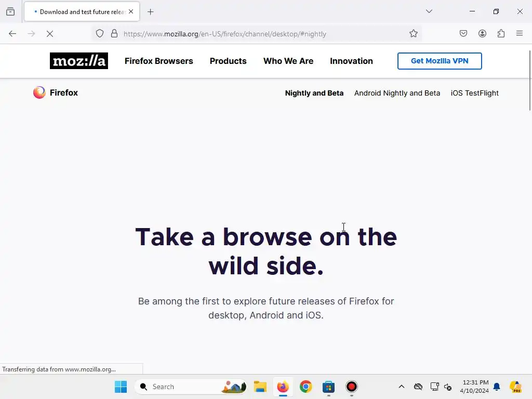Screen dimensions: 532x399
Task: Click the taskbar Search box
Action: (x=191, y=387)
